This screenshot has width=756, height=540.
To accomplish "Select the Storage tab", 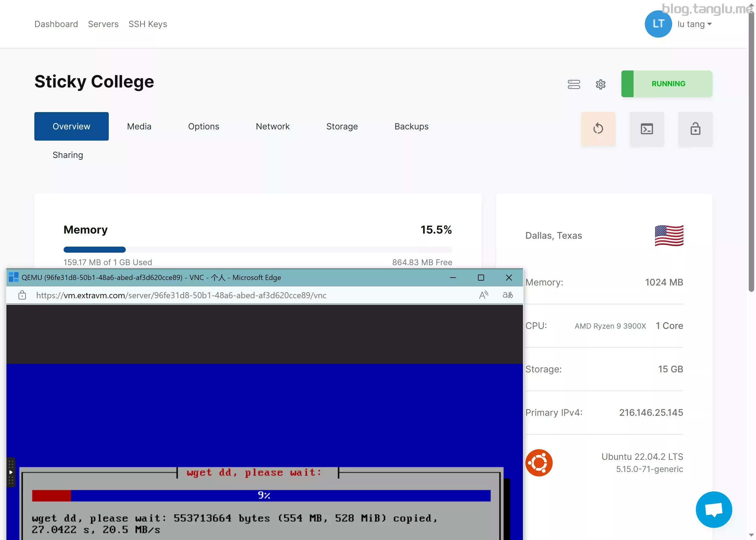I will pyautogui.click(x=342, y=126).
